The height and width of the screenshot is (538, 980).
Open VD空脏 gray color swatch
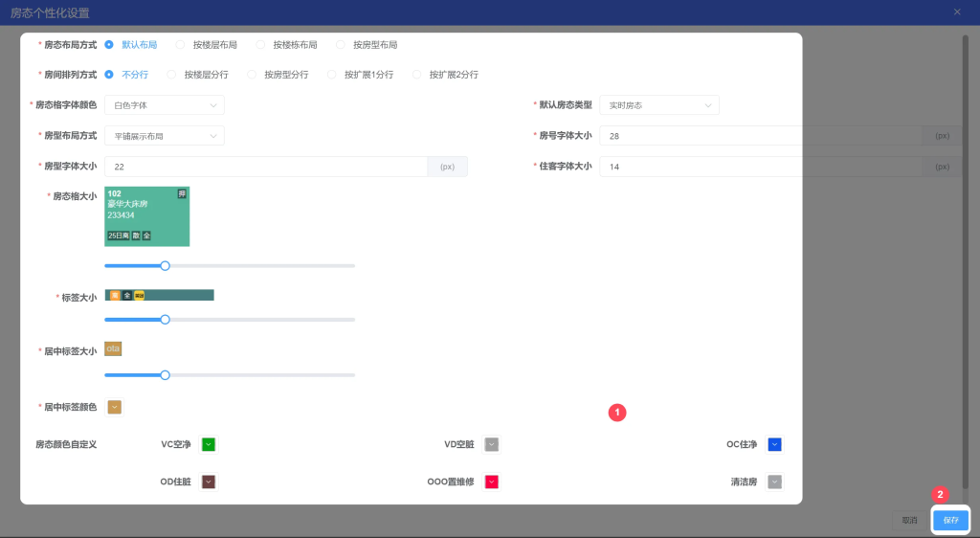click(x=491, y=444)
